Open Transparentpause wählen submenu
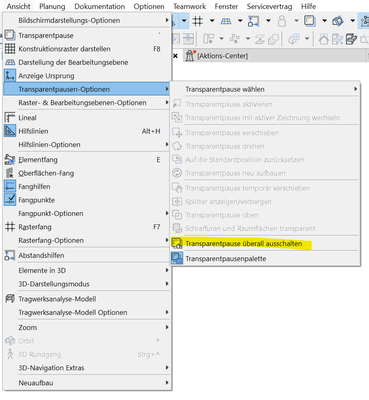 265,89
